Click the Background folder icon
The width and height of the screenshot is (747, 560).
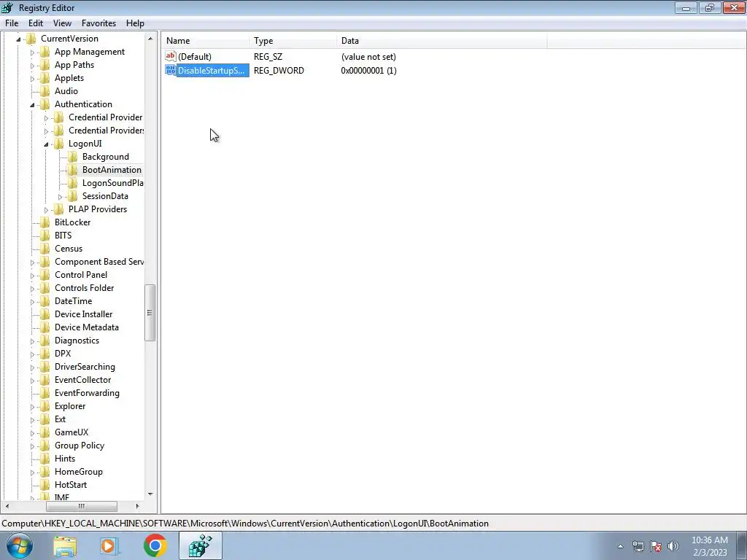point(72,157)
